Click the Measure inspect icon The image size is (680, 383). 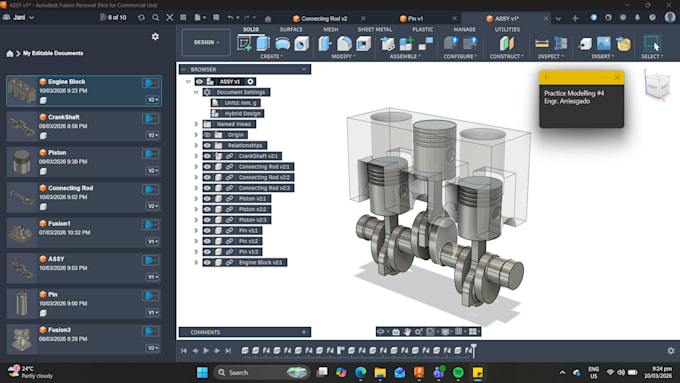coord(542,43)
